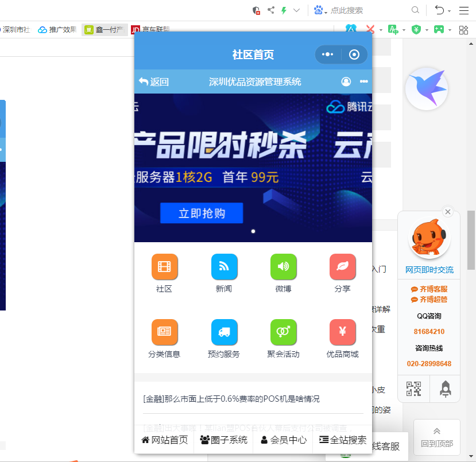
Task: Expand the address bar chevron dropdown
Action: (x=296, y=10)
